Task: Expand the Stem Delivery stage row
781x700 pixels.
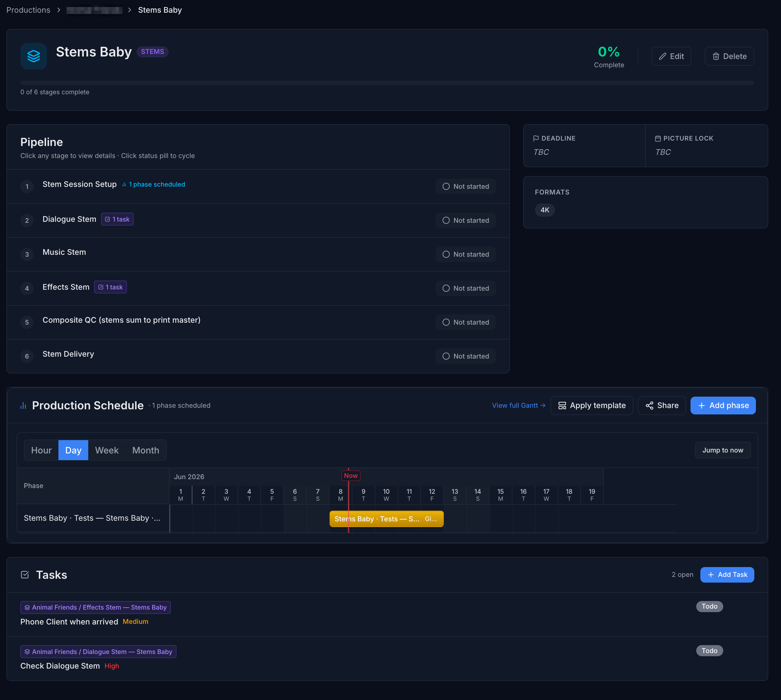Action: point(258,356)
